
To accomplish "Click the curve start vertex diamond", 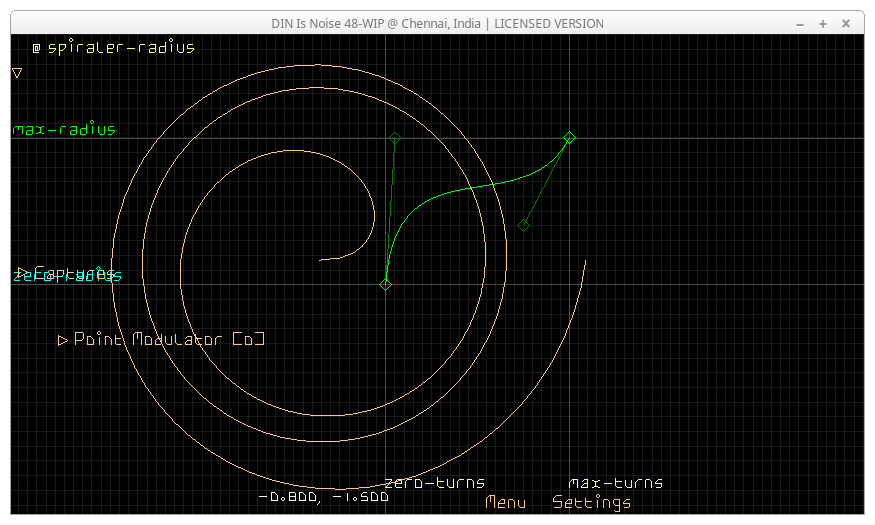I will tap(386, 285).
